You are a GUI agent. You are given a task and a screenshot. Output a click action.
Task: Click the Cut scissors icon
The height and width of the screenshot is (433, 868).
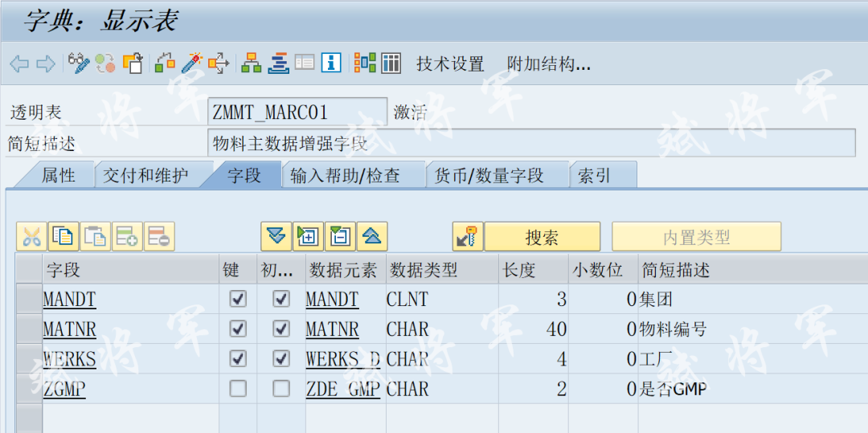[31, 237]
